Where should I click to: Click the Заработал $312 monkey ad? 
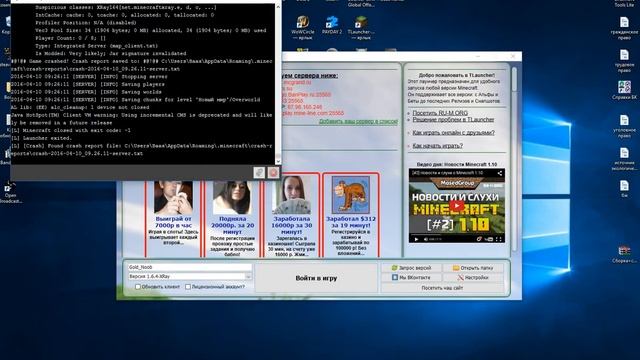click(351, 215)
